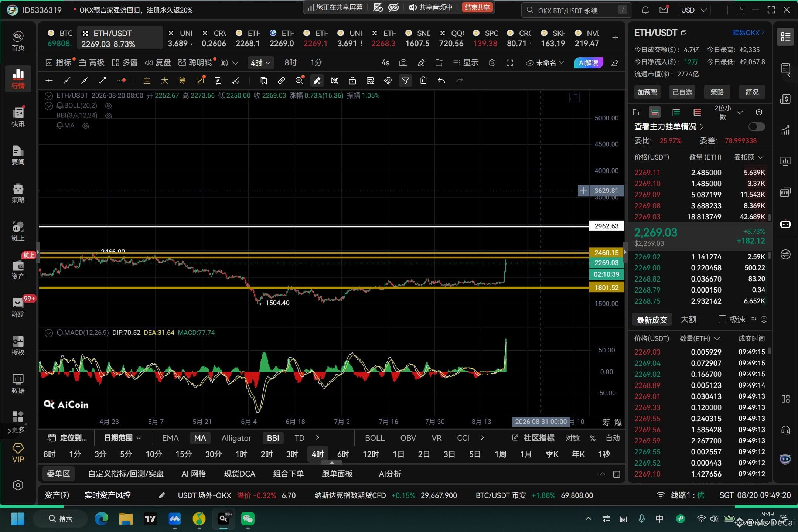This screenshot has height=532, width=798.
Task: Open the 日期范围 date range dropdown
Action: tap(122, 438)
